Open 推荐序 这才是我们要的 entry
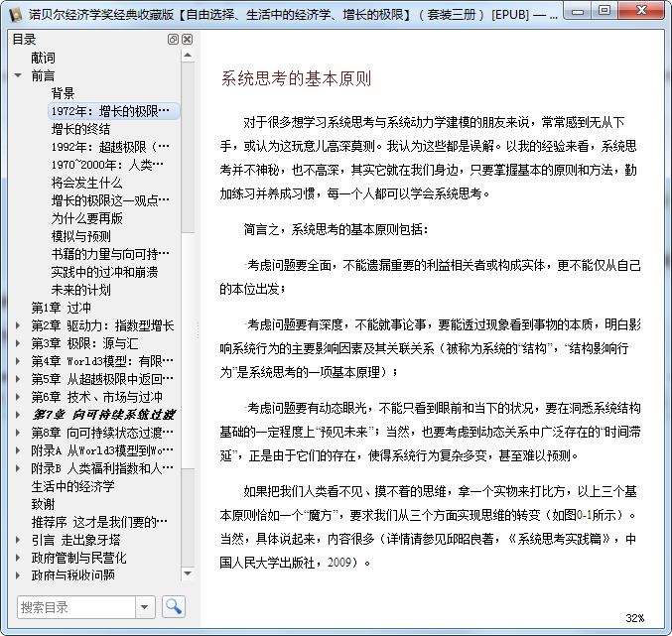Viewport: 672px width, 636px height. [99, 522]
